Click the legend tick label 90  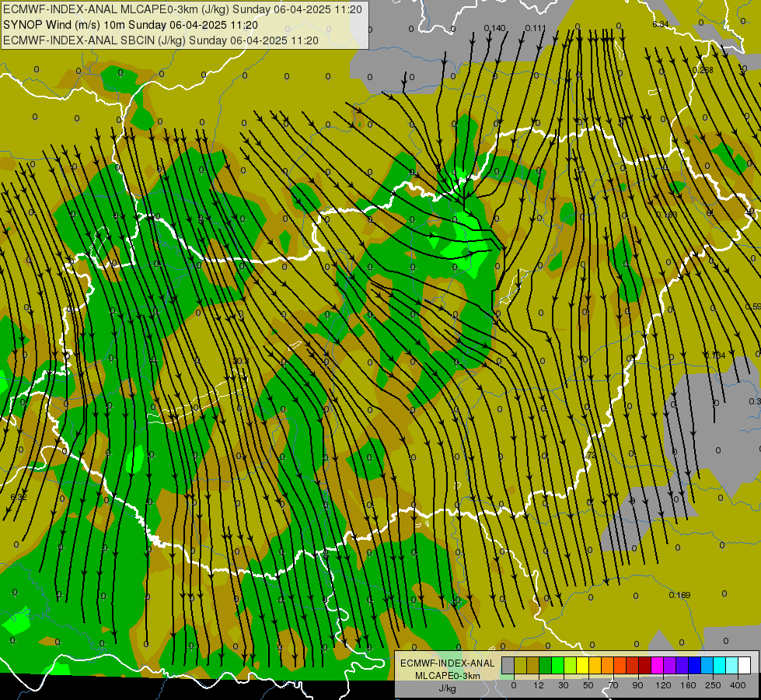pyautogui.click(x=637, y=685)
